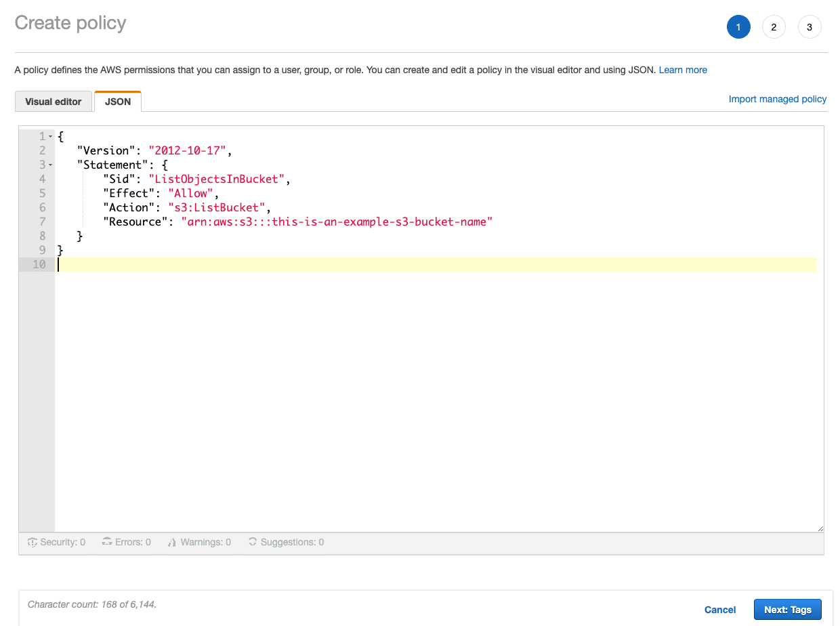Image resolution: width=840 pixels, height=626 pixels.
Task: Click the Suggestions icon in status bar
Action: 253,542
